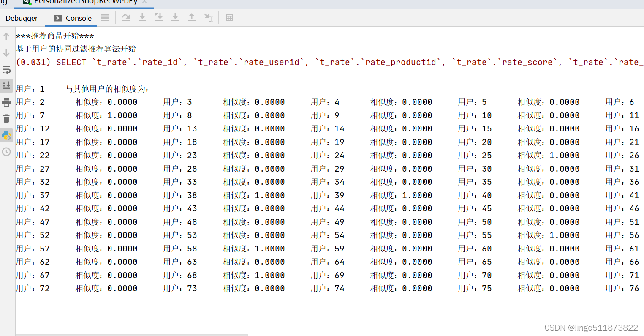Click the Step Into debugger icon

142,17
